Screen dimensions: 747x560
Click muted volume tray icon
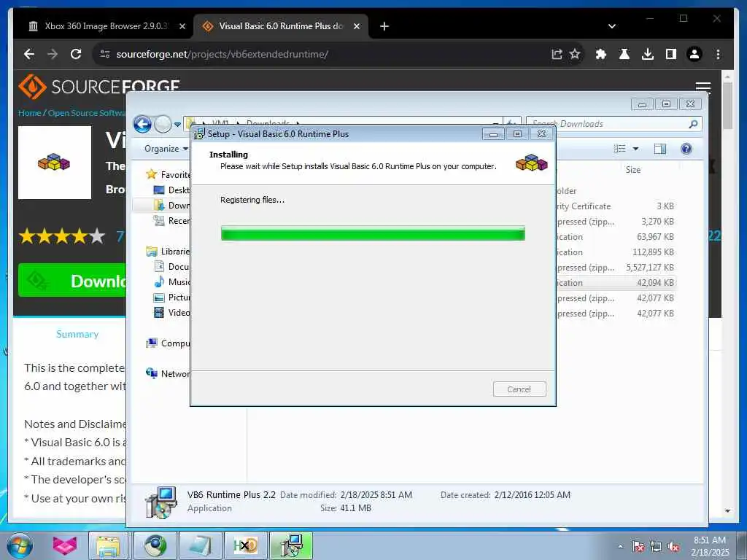click(673, 546)
